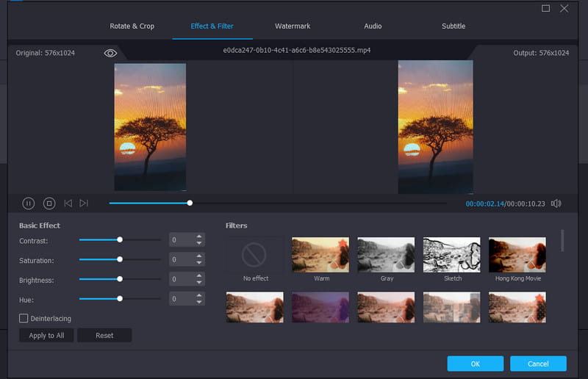Click the video progress slider handle
The height and width of the screenshot is (379, 588).
(190, 203)
